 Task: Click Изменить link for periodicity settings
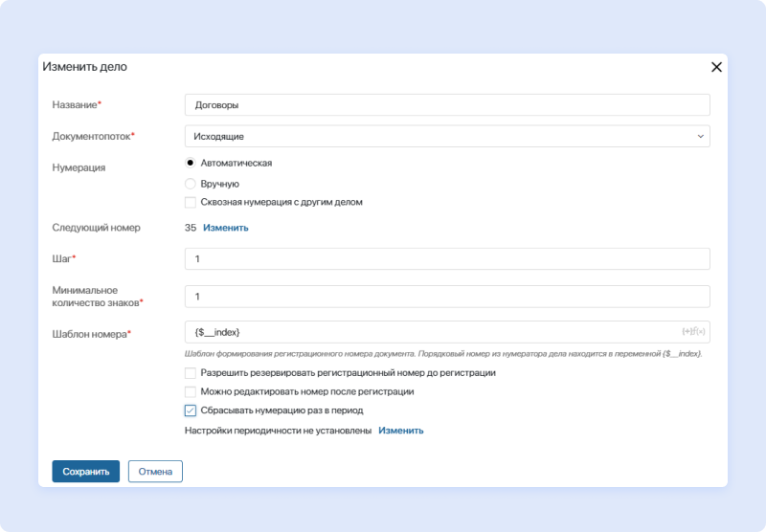(400, 431)
